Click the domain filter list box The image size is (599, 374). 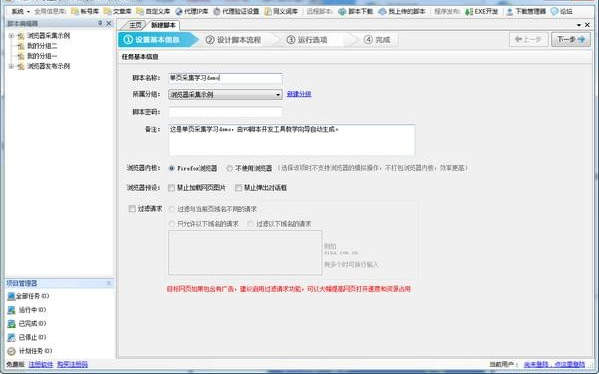pyautogui.click(x=245, y=253)
